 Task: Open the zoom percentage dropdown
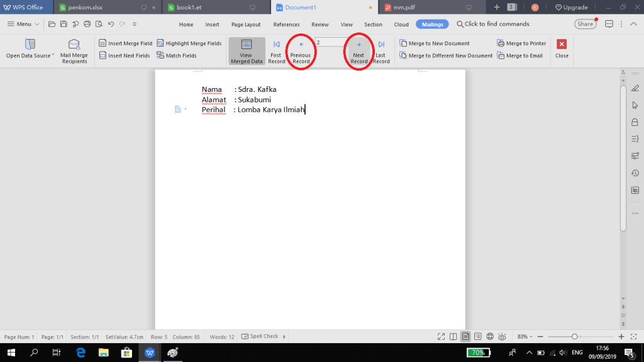(525, 337)
